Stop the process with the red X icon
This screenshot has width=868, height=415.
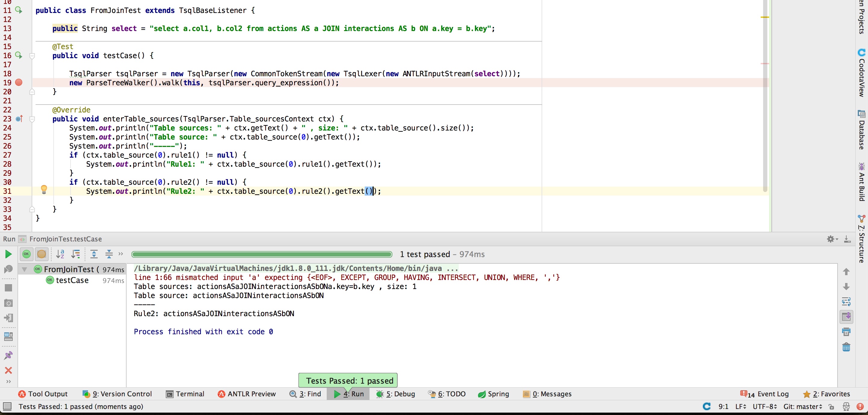click(8, 370)
